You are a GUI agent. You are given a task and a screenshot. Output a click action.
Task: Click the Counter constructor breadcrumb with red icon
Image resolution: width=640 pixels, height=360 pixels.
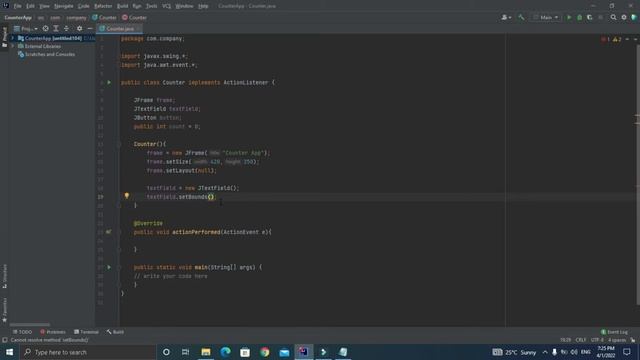[135, 18]
